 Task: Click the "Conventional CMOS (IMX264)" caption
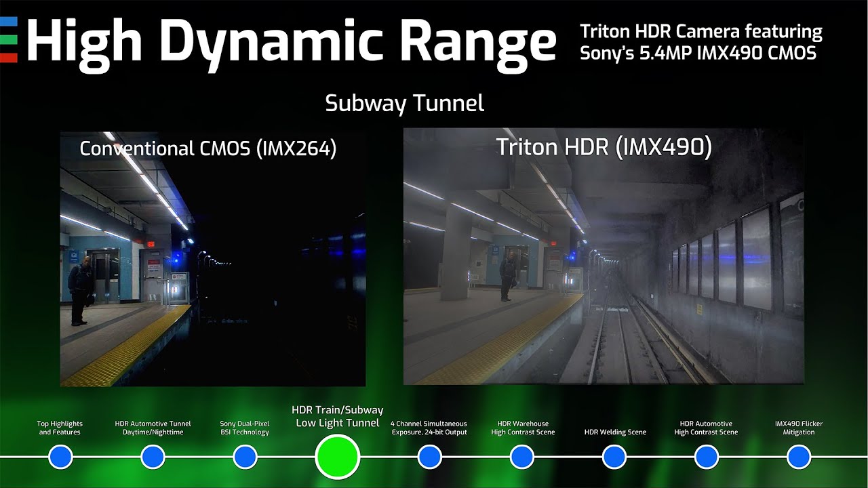[x=208, y=148]
